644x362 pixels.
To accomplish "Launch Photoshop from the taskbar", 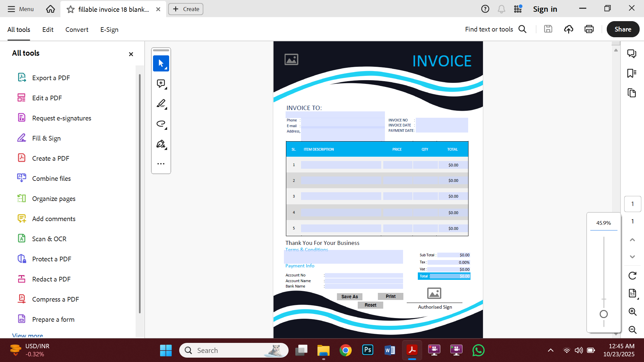I will (367, 350).
